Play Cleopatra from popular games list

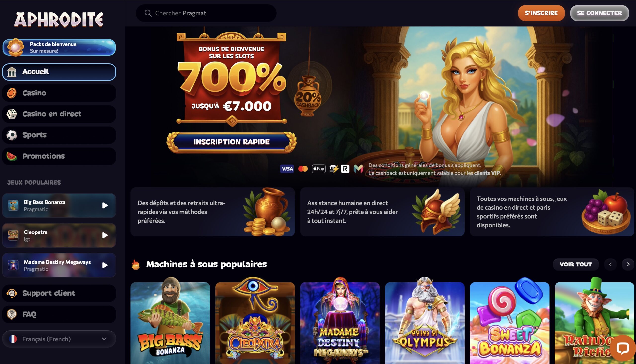(105, 235)
